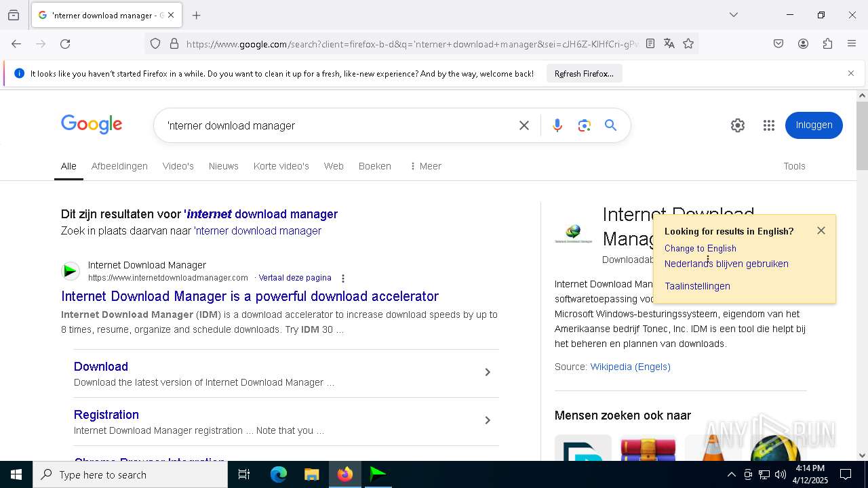Open Firefox View tab list icon

(14, 15)
